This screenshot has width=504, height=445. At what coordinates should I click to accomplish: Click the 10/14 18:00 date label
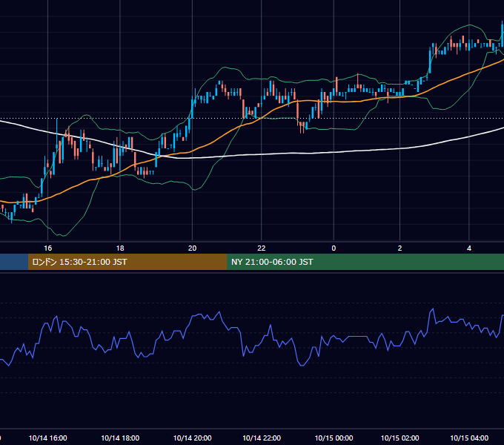[x=120, y=438]
